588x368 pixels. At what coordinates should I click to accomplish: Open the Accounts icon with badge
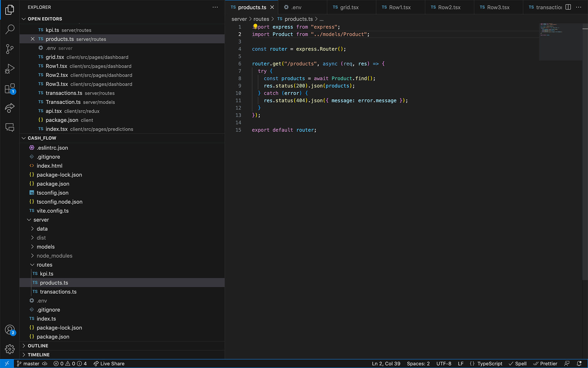[x=10, y=330]
